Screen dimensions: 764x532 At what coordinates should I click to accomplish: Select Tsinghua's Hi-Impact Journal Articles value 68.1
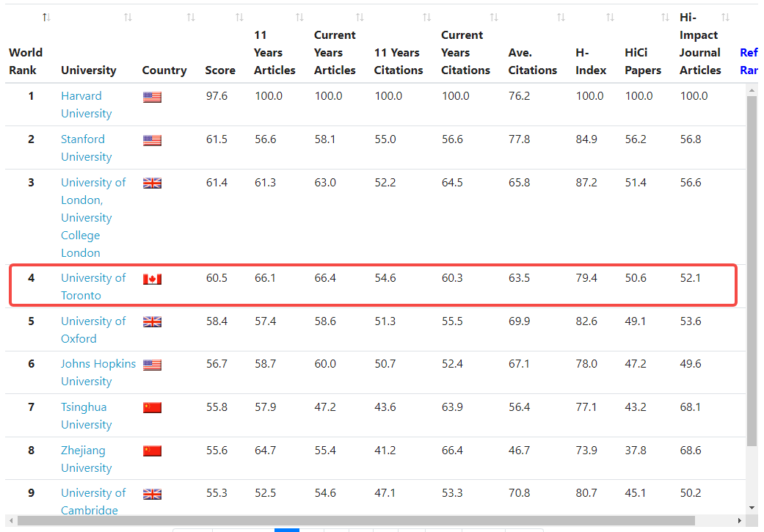[x=691, y=407]
